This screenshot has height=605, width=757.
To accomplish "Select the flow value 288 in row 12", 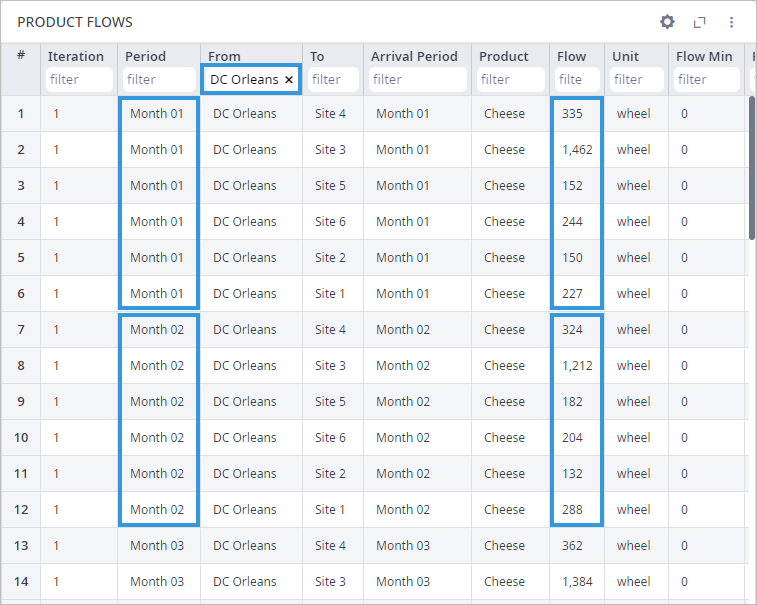I will coord(572,509).
